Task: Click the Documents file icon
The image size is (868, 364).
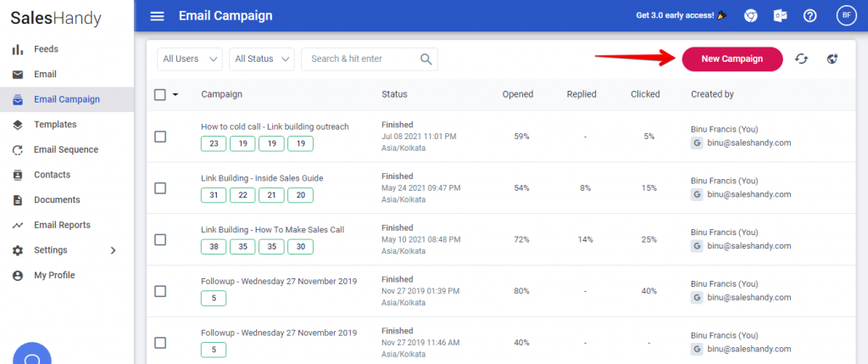Action: click(18, 200)
